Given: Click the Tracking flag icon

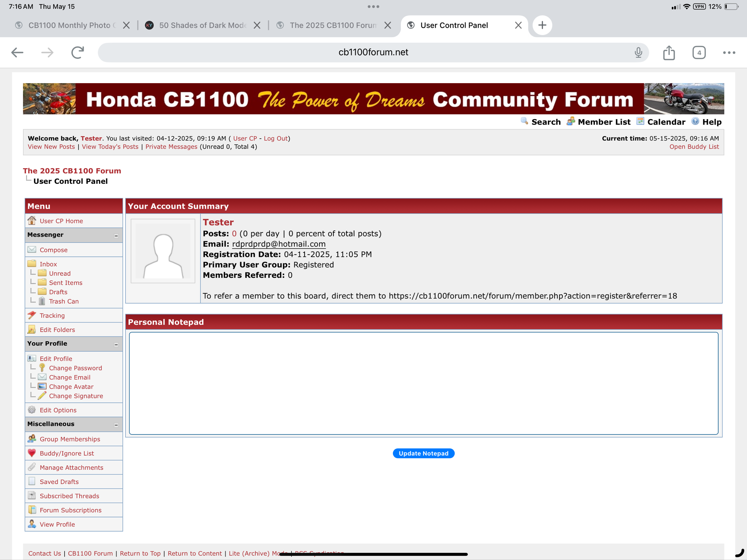Looking at the screenshot, I should point(32,315).
